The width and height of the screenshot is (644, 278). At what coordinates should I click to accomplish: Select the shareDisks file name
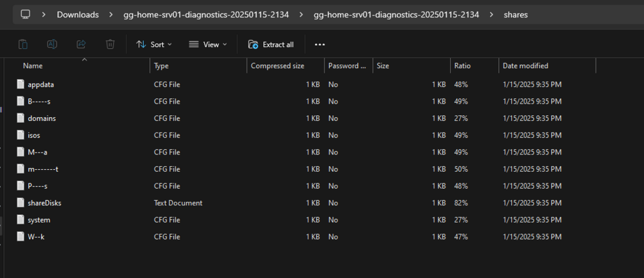coord(44,203)
